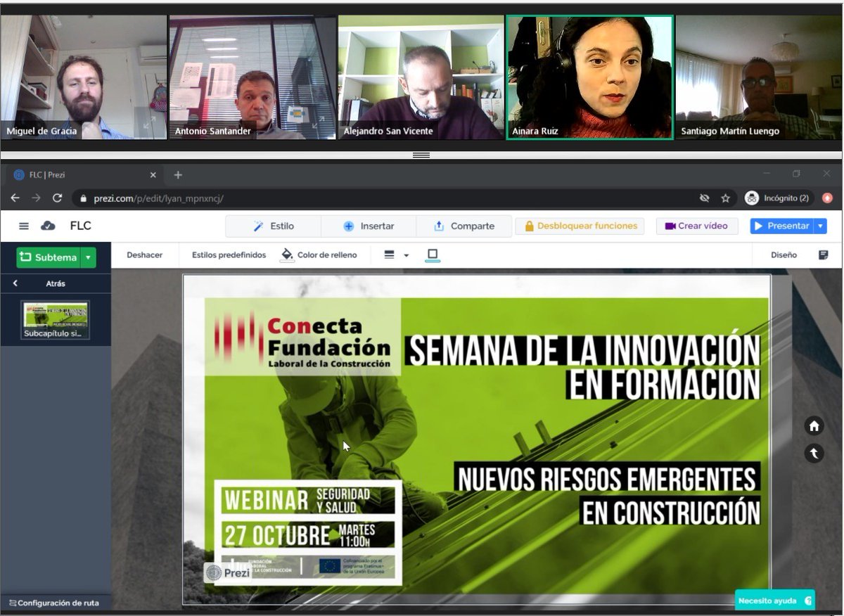This screenshot has height=616, width=844.
Task: Select Miguel de Gracia video tile
Action: 84,77
